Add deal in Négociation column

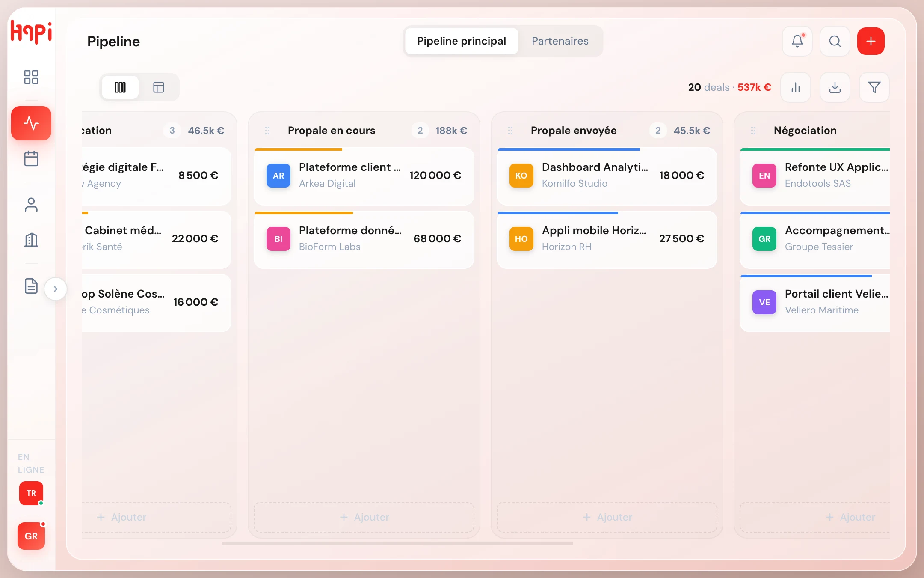click(x=815, y=517)
